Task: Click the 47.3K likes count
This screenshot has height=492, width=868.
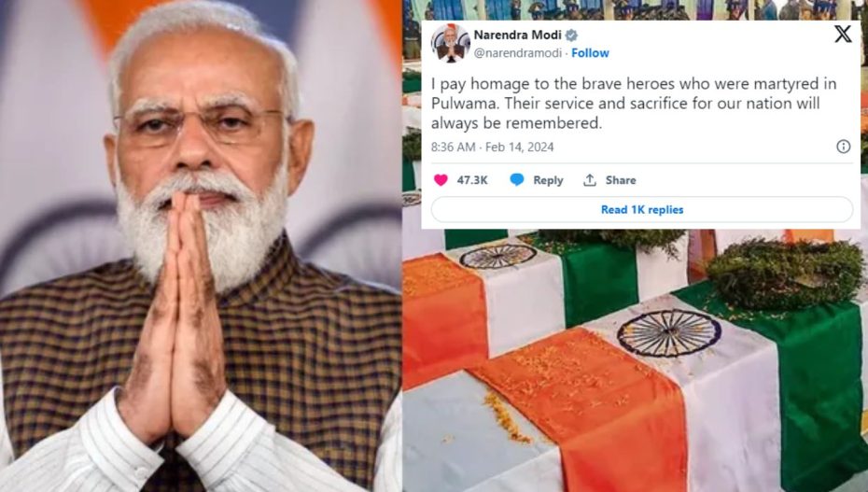Action: point(472,180)
